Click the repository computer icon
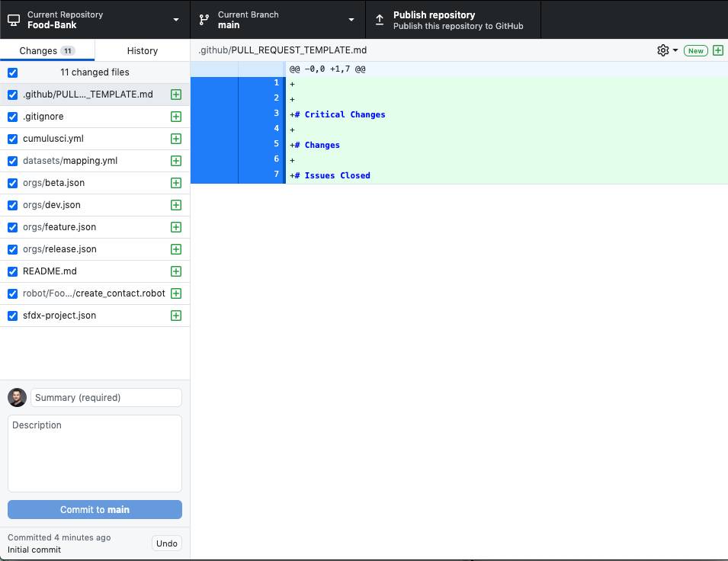The height and width of the screenshot is (561, 728). (x=12, y=19)
